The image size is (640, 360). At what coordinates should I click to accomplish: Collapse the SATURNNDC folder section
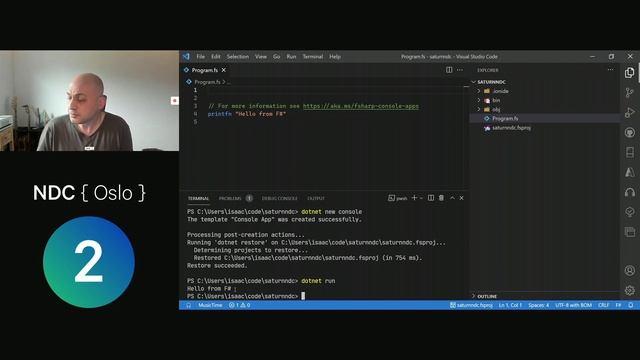pos(491,82)
